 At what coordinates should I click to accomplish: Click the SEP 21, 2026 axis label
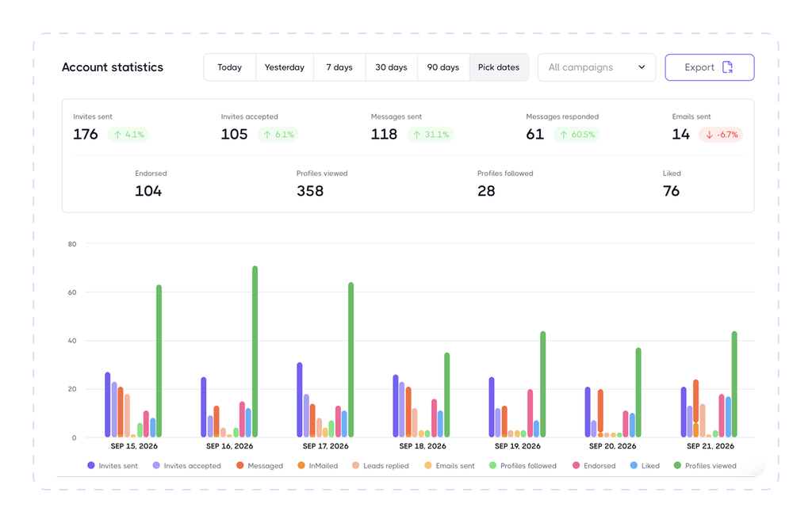(710, 446)
